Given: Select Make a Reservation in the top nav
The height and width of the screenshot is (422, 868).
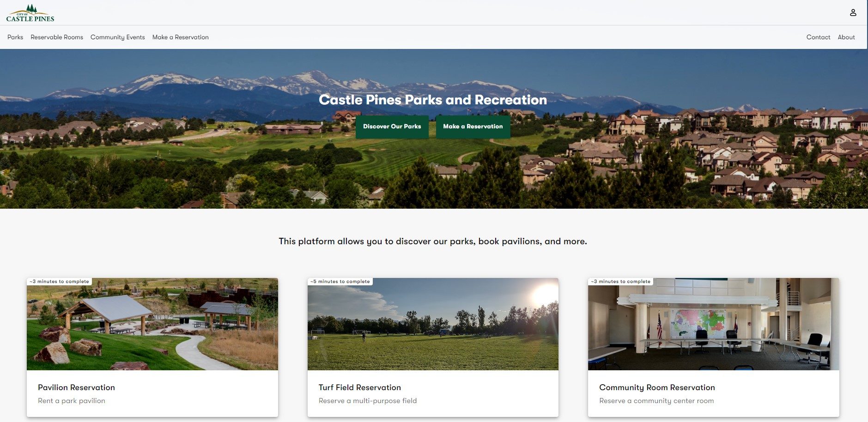Looking at the screenshot, I should [x=181, y=37].
